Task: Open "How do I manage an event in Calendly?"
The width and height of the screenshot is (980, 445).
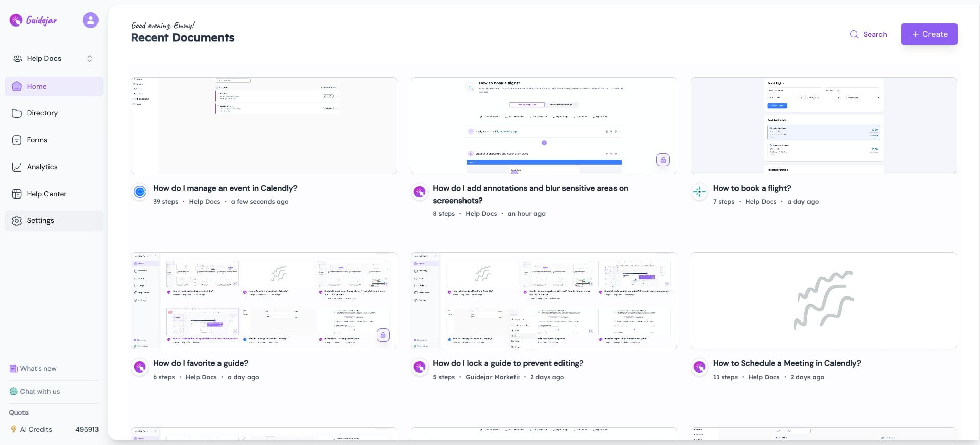Action: pyautogui.click(x=225, y=188)
